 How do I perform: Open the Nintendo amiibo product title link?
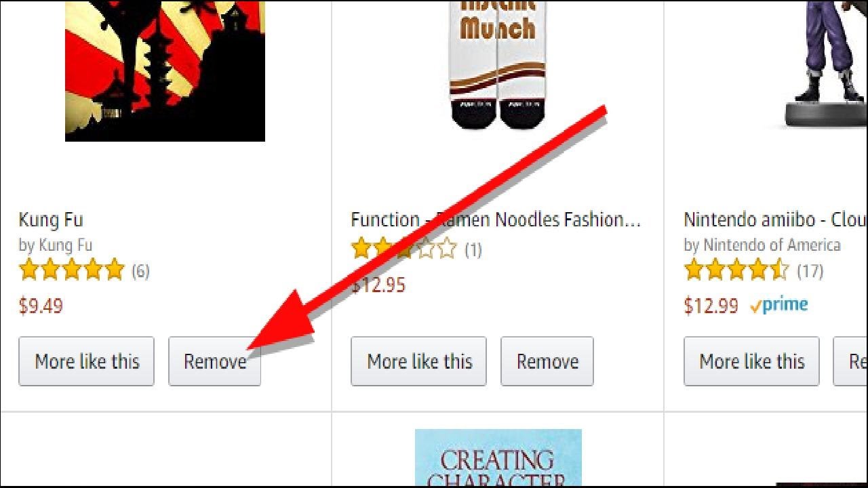tap(776, 220)
